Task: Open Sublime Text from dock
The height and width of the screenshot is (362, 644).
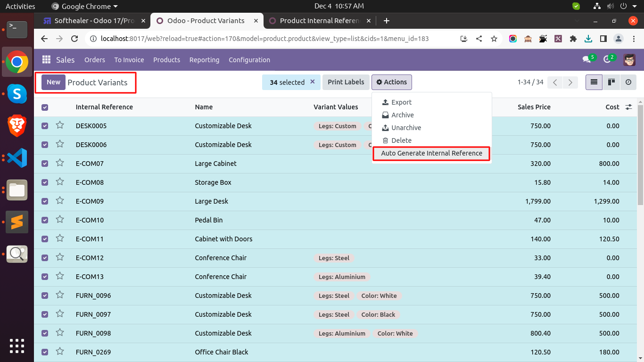Action: point(17,222)
